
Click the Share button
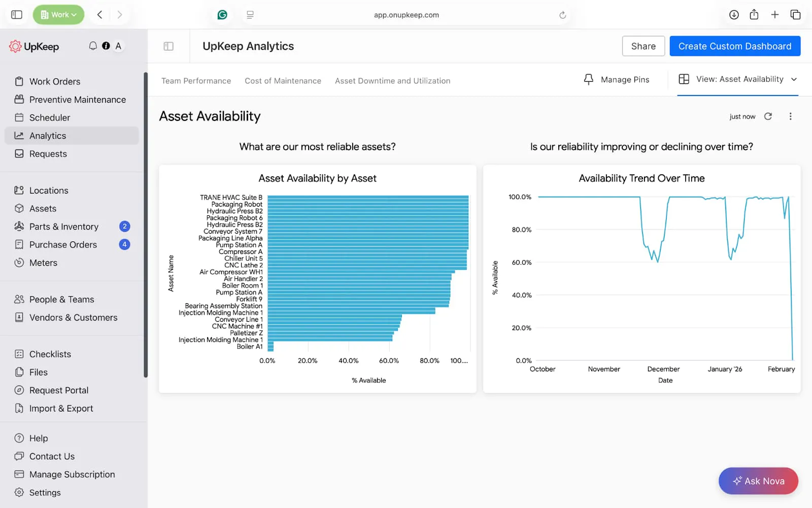pyautogui.click(x=643, y=46)
